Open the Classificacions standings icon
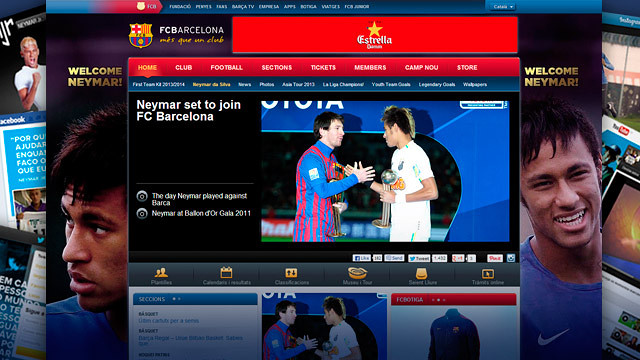The width and height of the screenshot is (640, 360). 291,273
